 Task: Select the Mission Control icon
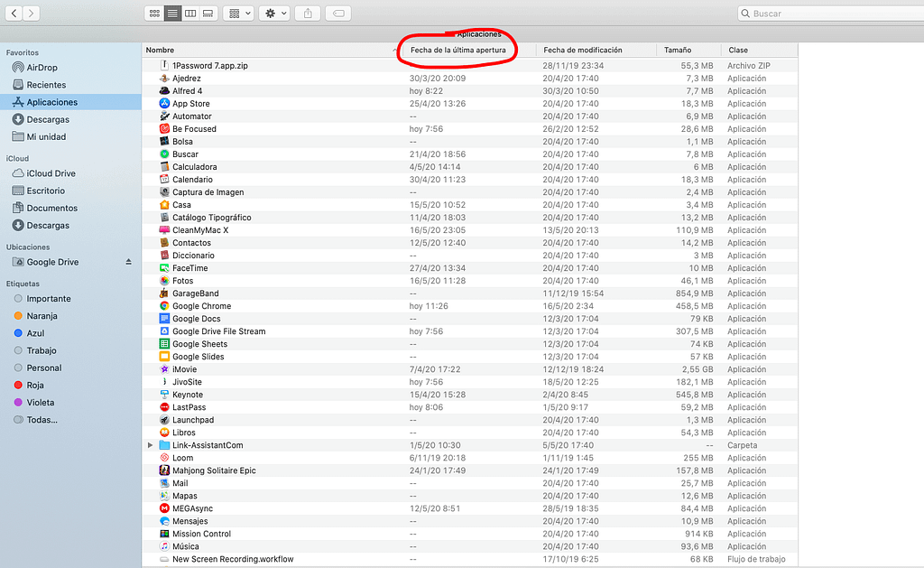(164, 534)
